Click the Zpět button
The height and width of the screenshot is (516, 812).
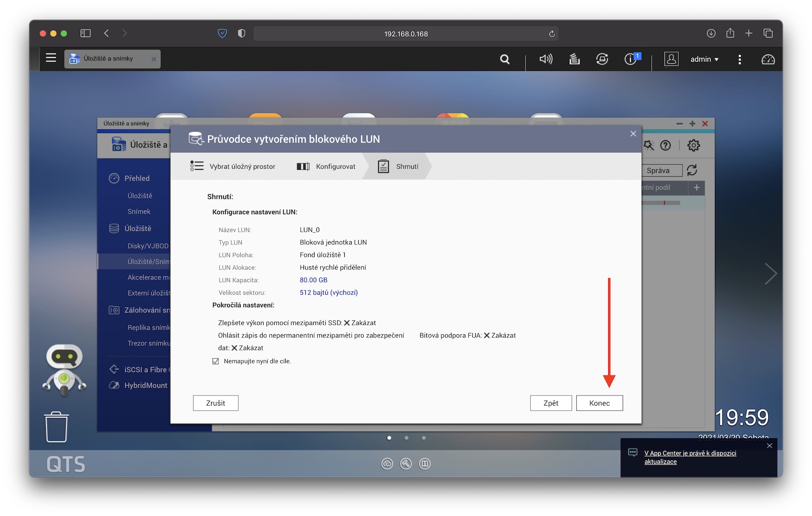tap(551, 403)
